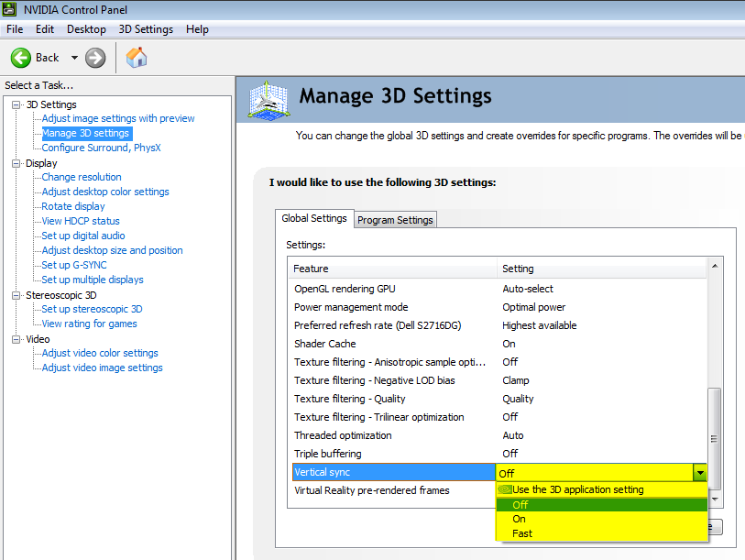Open the Edit menu
Viewport: 745px width, 560px height.
pyautogui.click(x=45, y=29)
